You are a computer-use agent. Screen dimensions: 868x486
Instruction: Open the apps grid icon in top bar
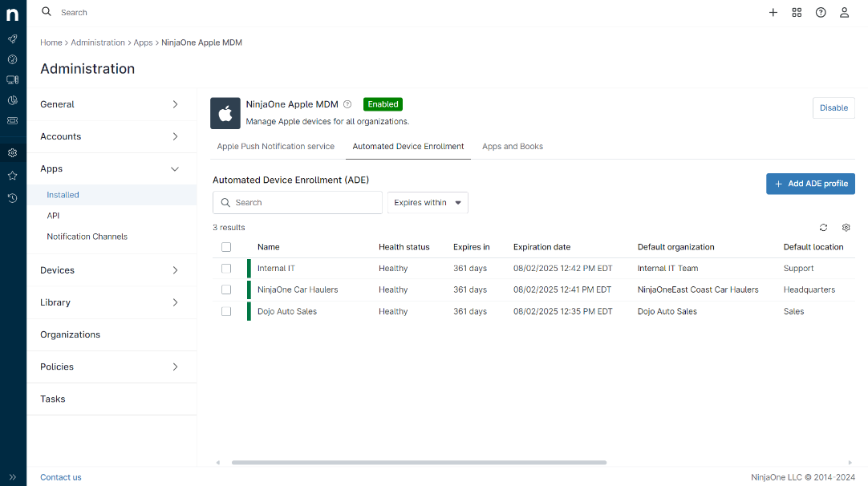pyautogui.click(x=797, y=13)
